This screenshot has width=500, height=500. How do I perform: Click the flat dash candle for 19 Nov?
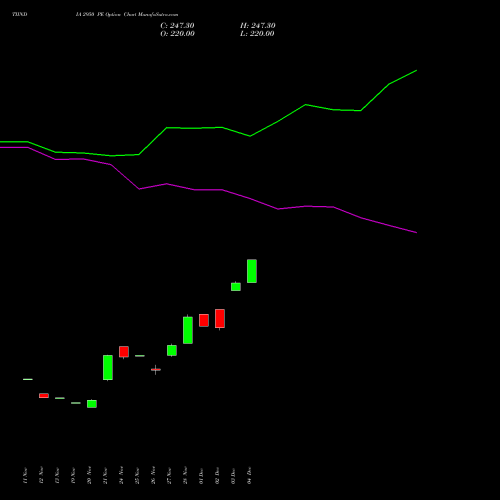coord(76,403)
